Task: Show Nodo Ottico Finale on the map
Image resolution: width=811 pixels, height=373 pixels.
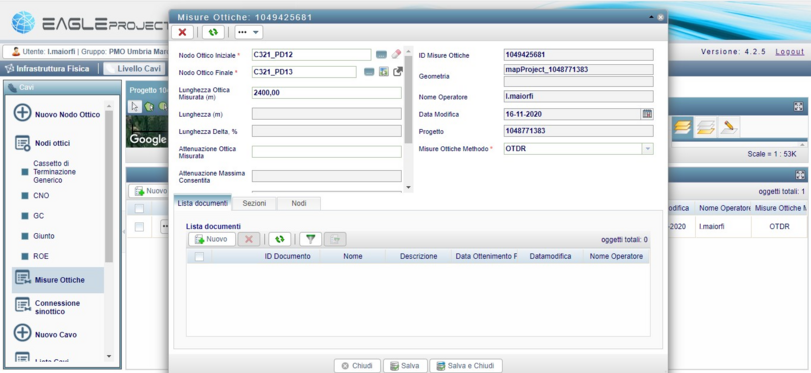Action: point(384,72)
